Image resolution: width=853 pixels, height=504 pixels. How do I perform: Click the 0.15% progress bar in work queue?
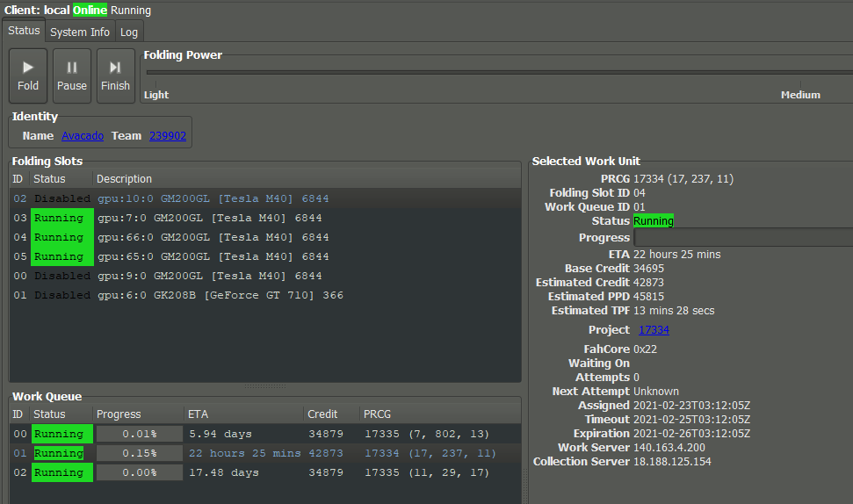tap(140, 453)
